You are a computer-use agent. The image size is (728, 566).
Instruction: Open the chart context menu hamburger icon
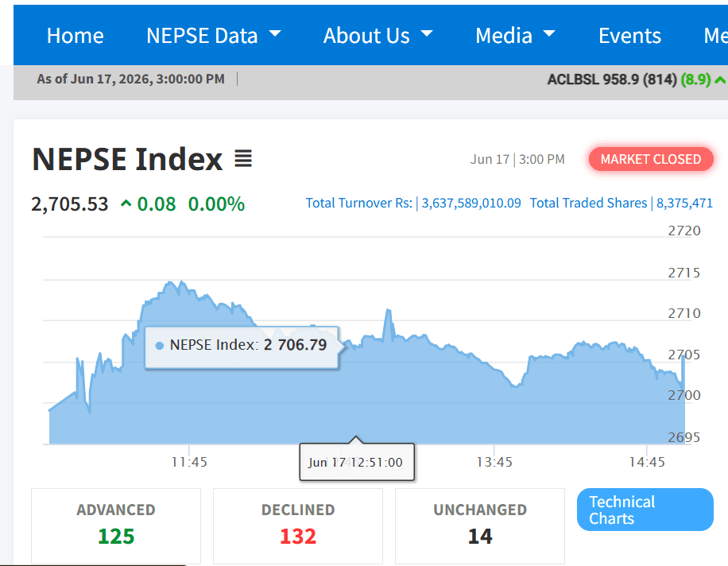coord(243,159)
